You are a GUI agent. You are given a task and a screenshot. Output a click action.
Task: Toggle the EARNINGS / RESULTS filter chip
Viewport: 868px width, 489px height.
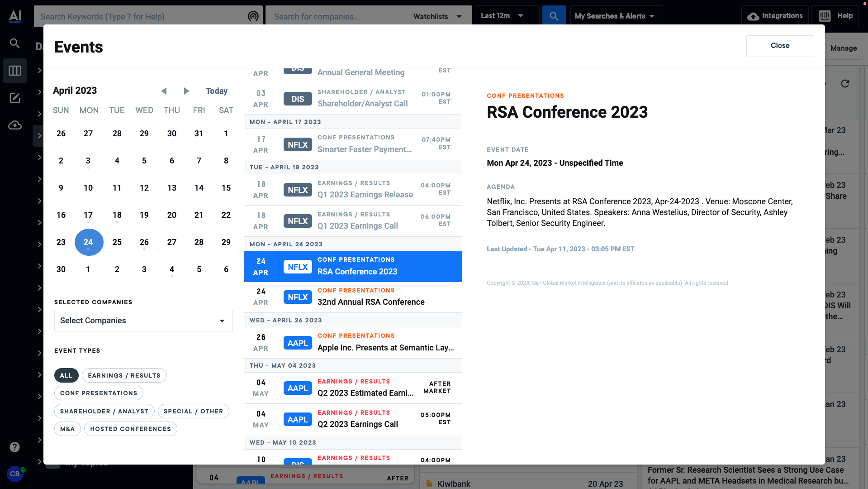(x=124, y=375)
